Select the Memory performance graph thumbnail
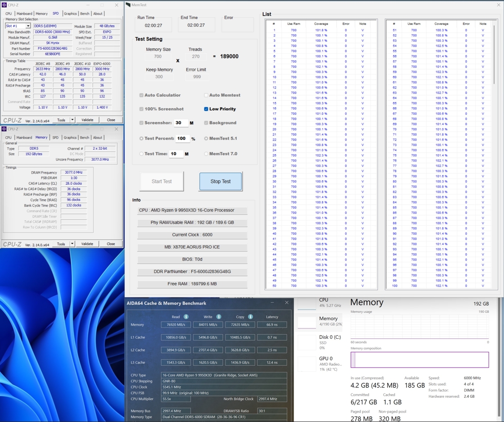Screen dimensions: 504x422 (x=306, y=323)
